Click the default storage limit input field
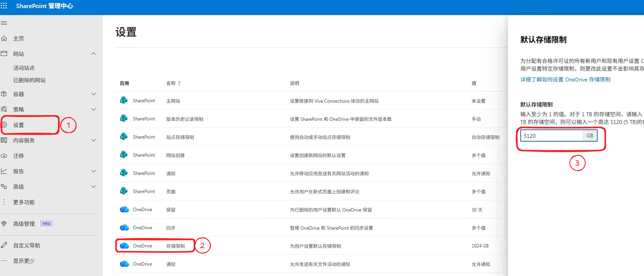The width and height of the screenshot is (644, 276). pos(552,136)
